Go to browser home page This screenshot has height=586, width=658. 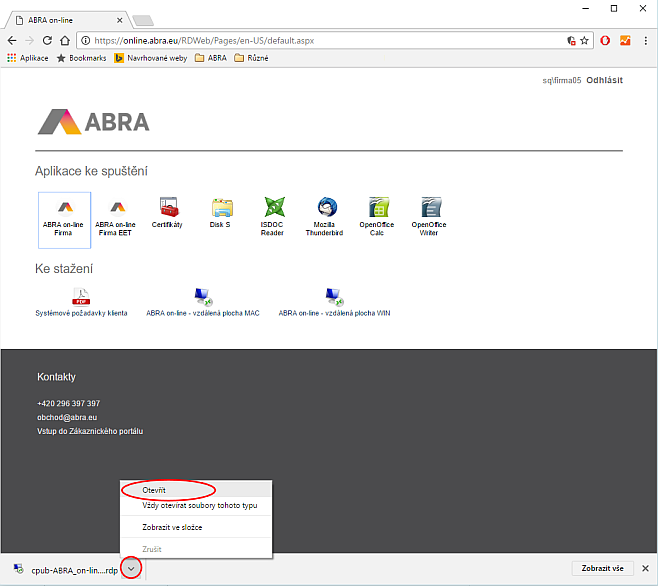tap(65, 40)
